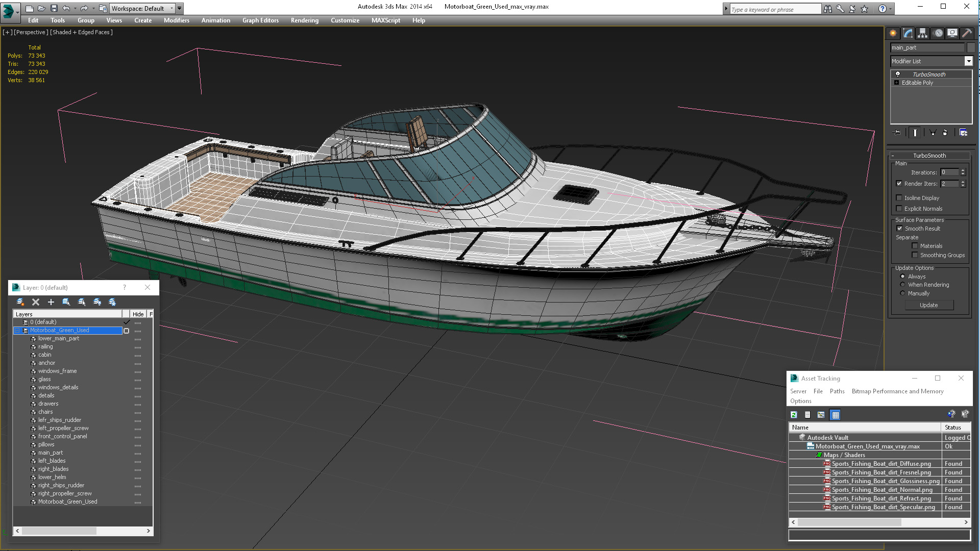Click the Status Log list icon in Asset Tracking
Viewport: 980px width, 551px height.
(x=807, y=415)
